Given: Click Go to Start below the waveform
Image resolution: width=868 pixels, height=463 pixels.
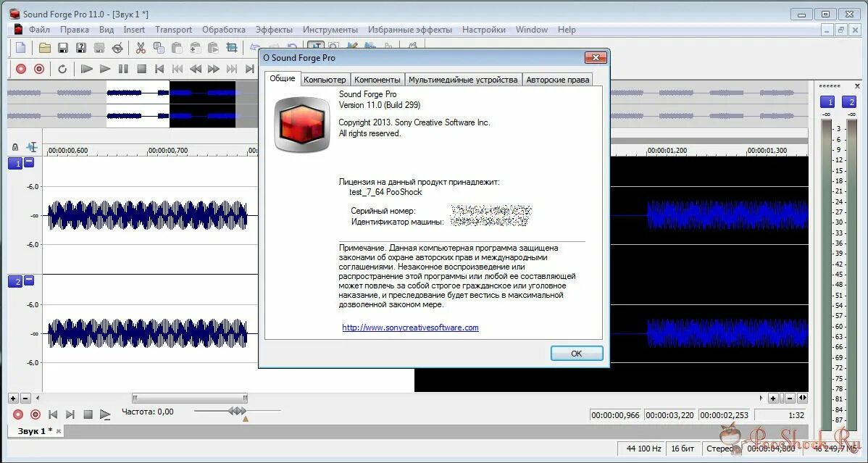Looking at the screenshot, I should click(53, 414).
